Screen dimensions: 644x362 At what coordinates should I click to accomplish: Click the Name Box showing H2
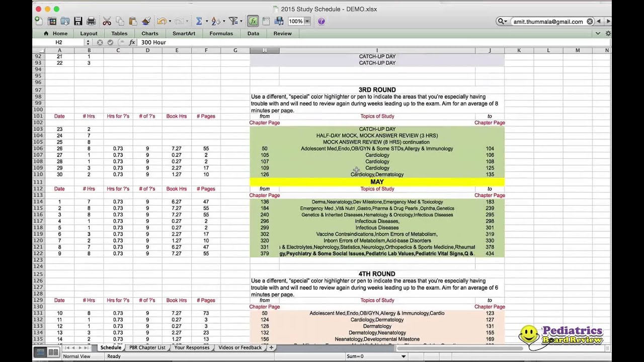pos(59,42)
